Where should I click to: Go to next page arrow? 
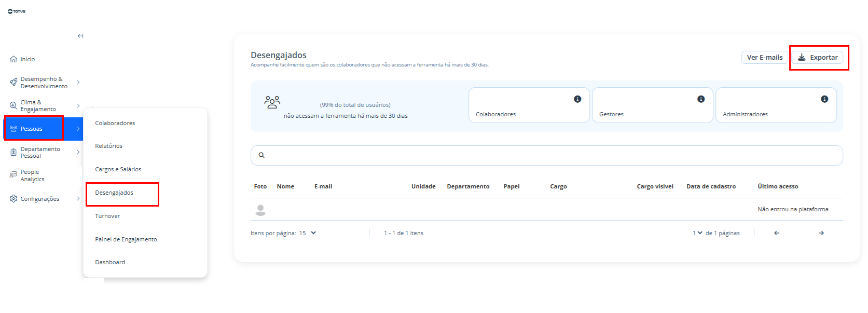point(821,233)
